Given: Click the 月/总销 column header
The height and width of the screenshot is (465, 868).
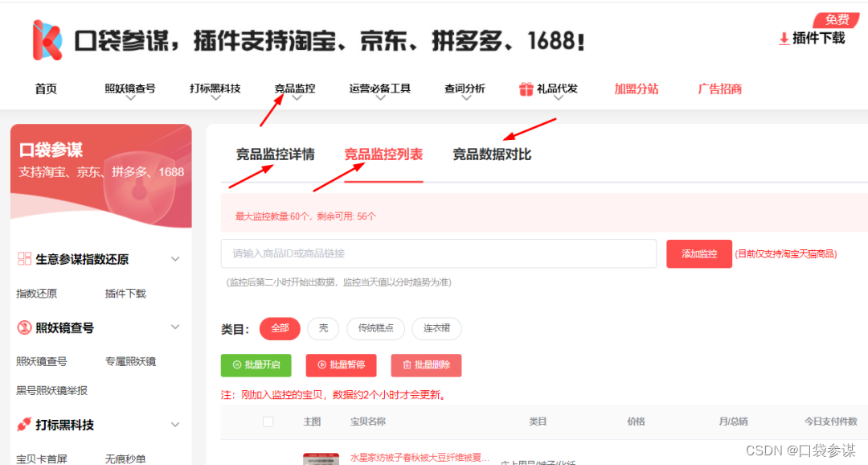Looking at the screenshot, I should tap(733, 422).
